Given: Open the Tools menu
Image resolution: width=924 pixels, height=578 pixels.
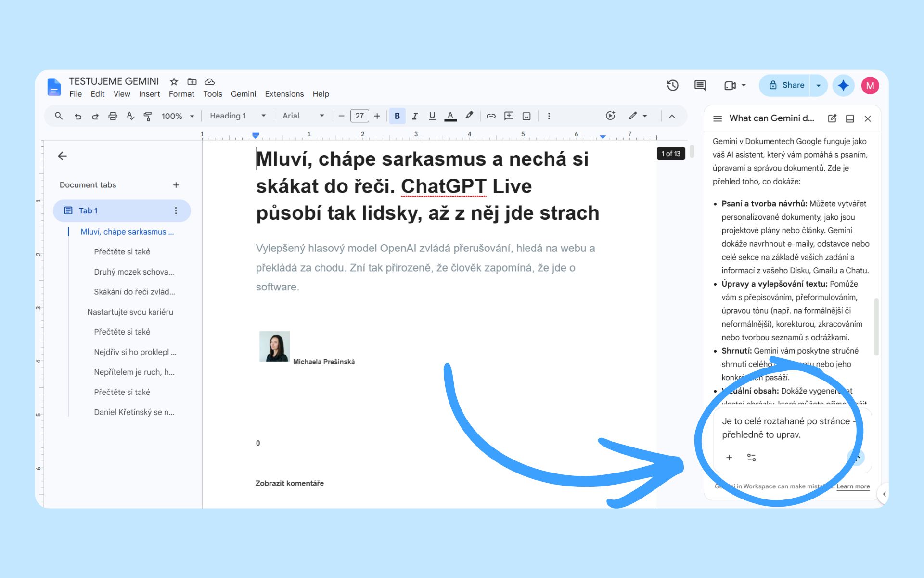Looking at the screenshot, I should click(213, 94).
